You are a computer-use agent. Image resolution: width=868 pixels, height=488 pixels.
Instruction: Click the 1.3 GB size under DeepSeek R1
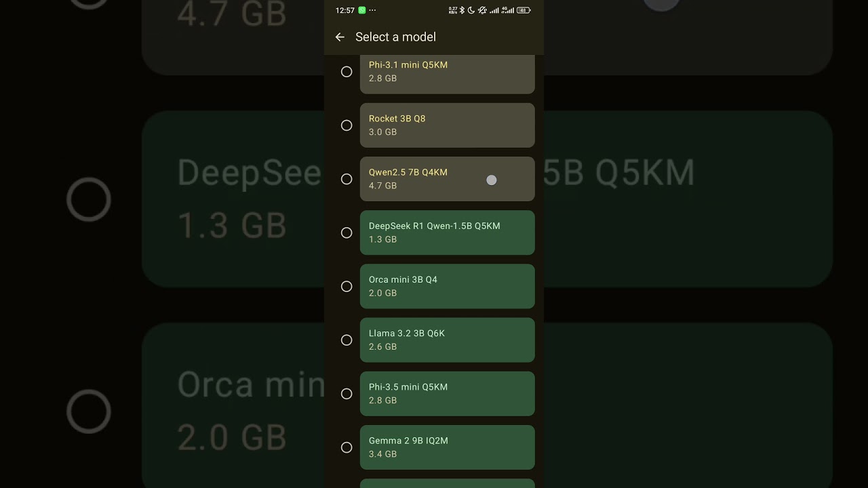coord(382,239)
